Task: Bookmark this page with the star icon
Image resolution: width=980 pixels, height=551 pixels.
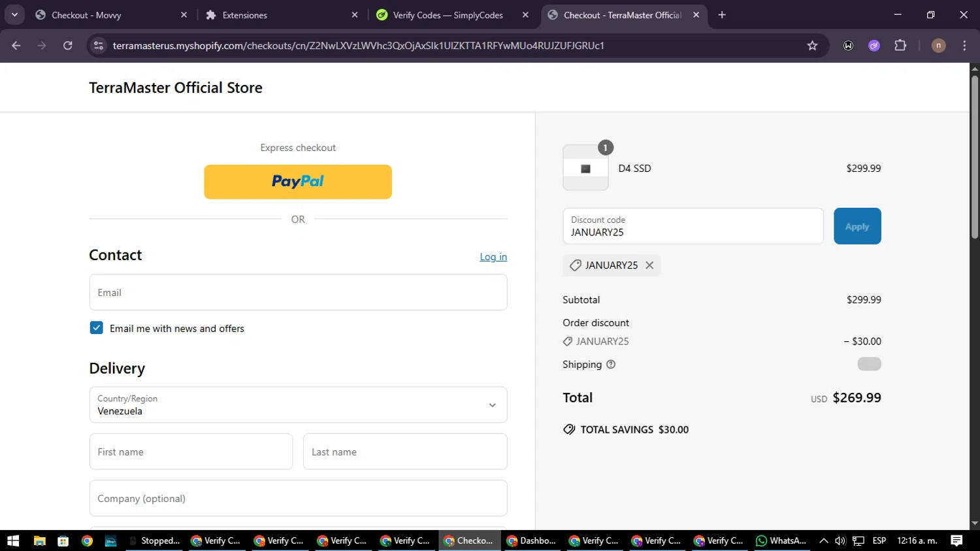Action: [x=812, y=46]
